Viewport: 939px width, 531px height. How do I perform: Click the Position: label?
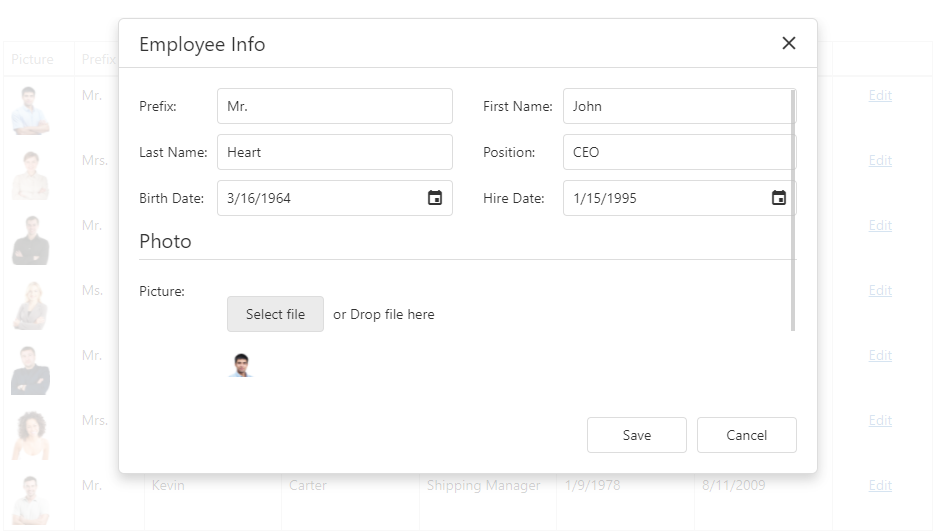point(509,152)
